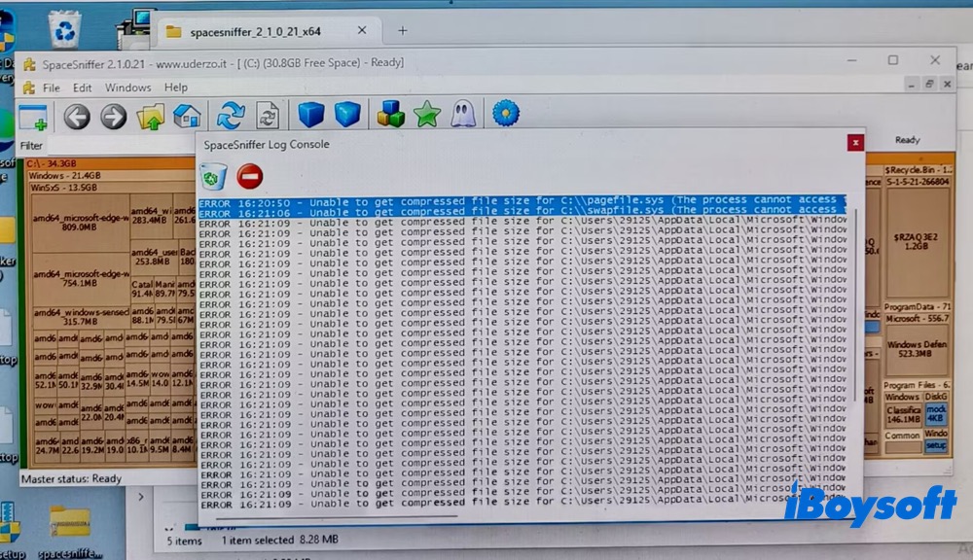The width and height of the screenshot is (973, 560).
Task: Click the Common folder block
Action: click(x=903, y=440)
